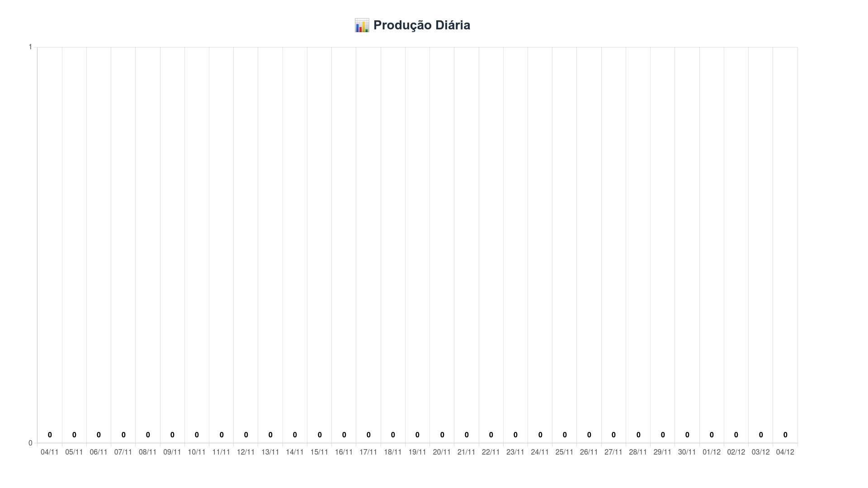Viewport: 868px width, 488px height.
Task: Click the 10/11 date axis label
Action: (x=197, y=452)
